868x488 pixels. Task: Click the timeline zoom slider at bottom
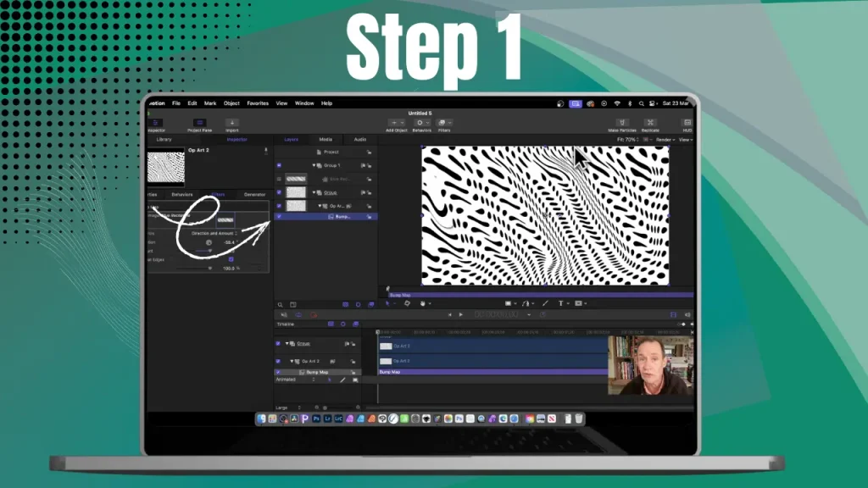pyautogui.click(x=337, y=408)
